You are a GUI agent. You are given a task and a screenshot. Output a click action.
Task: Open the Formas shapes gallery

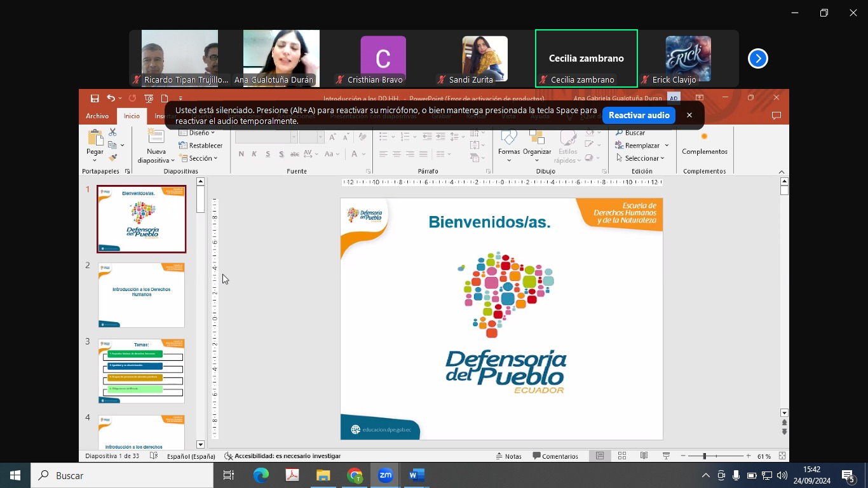[x=509, y=146]
